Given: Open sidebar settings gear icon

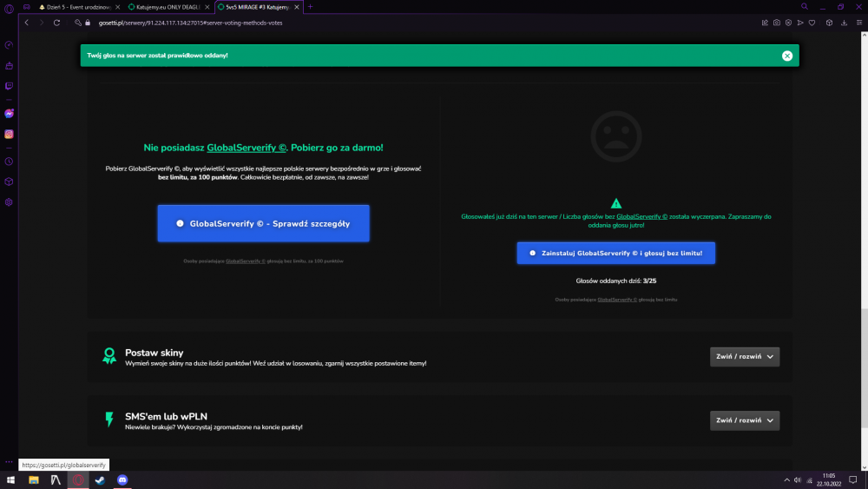Looking at the screenshot, I should [x=9, y=202].
